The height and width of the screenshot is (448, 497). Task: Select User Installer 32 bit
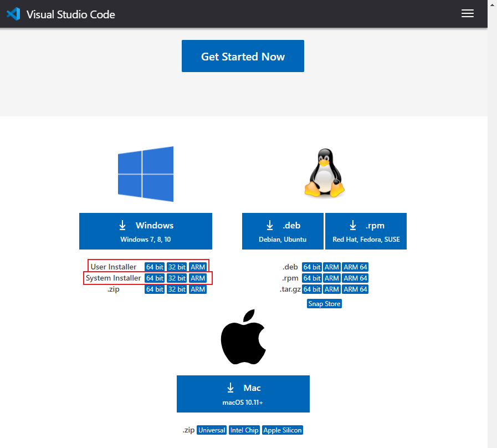pos(177,267)
